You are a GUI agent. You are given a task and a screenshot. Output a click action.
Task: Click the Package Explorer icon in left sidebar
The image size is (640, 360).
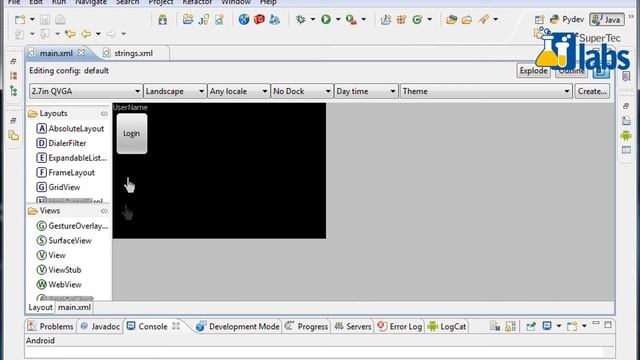pos(13,135)
